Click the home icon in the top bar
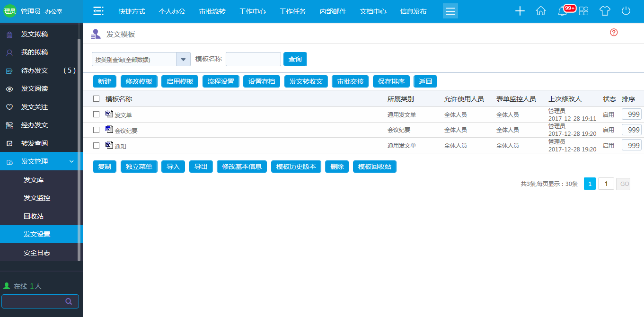Image resolution: width=644 pixels, height=317 pixels. point(541,10)
